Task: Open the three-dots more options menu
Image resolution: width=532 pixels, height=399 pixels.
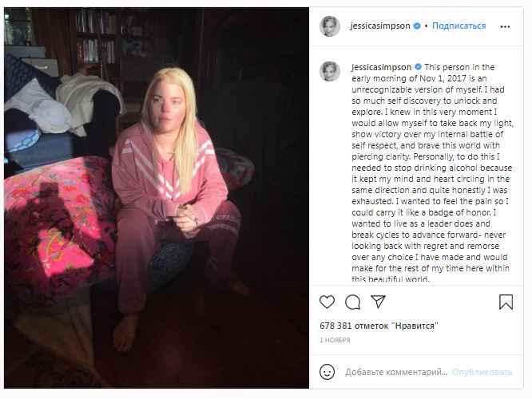Action: (x=505, y=26)
